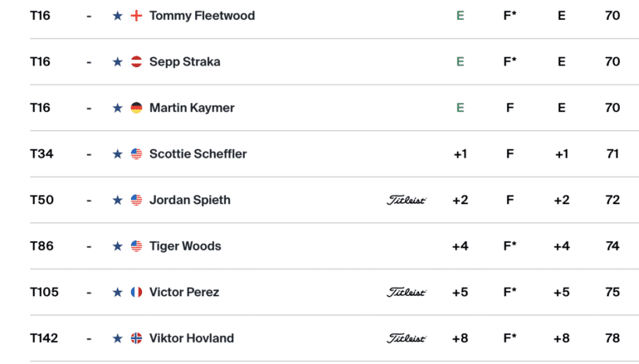This screenshot has width=639, height=364.
Task: Click Martin Kaymer's German flag icon
Action: [137, 108]
